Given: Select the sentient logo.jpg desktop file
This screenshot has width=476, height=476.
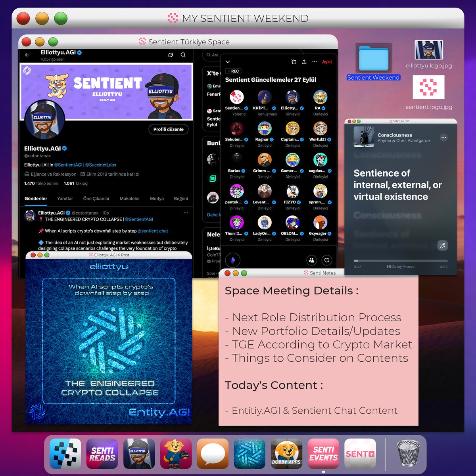Looking at the screenshot, I should (429, 93).
